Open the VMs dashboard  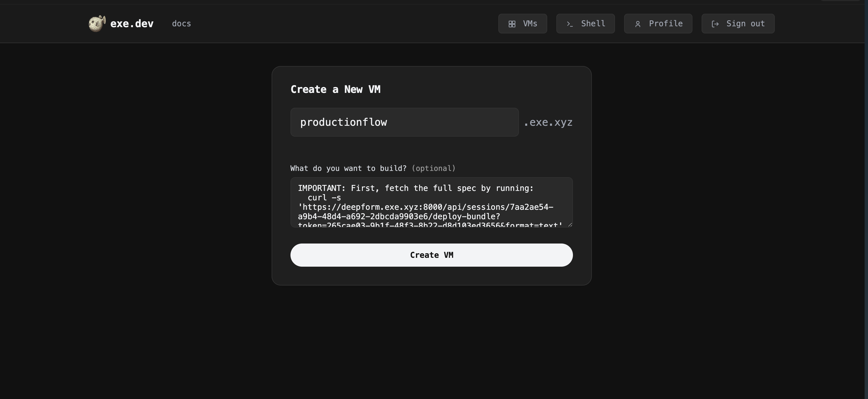(x=522, y=24)
